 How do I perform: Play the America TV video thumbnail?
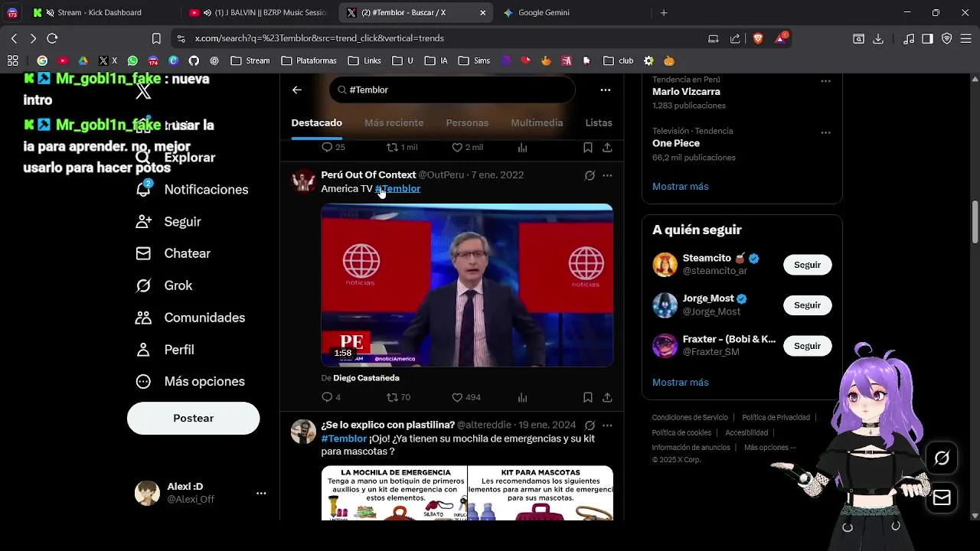[467, 285]
